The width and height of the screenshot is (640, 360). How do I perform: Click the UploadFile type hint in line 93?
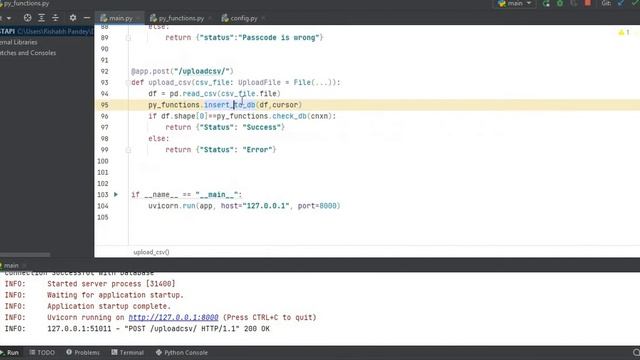pos(259,82)
